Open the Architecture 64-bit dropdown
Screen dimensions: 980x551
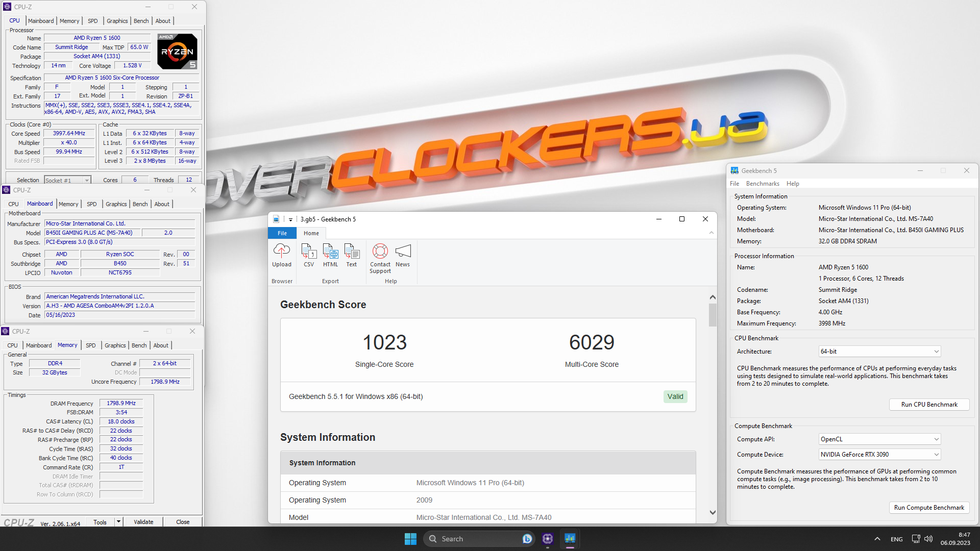tap(879, 352)
